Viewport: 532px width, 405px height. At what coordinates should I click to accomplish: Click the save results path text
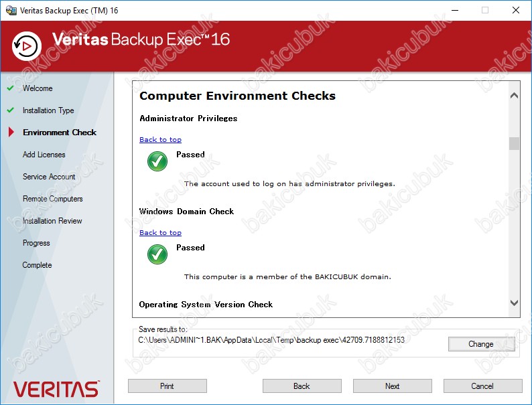(271, 340)
